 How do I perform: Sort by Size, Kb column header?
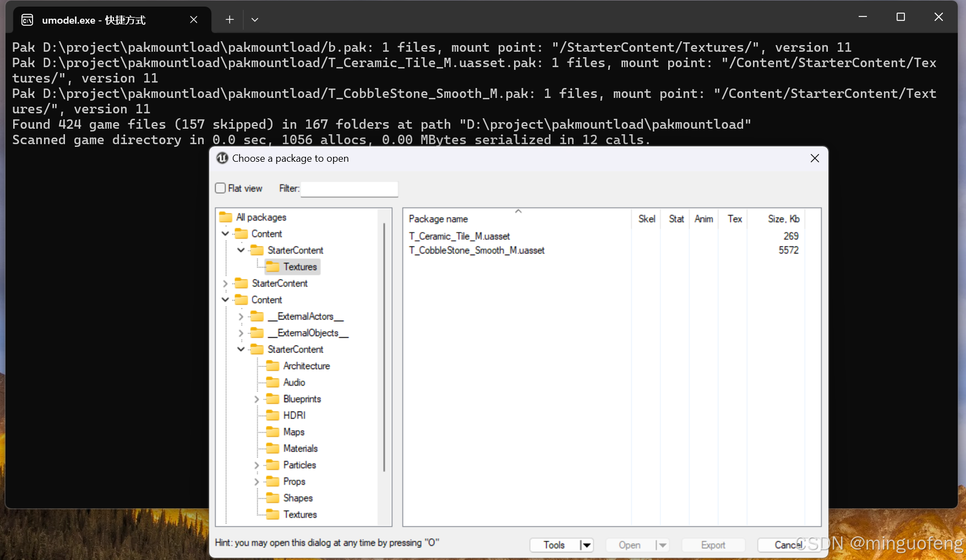coord(776,219)
